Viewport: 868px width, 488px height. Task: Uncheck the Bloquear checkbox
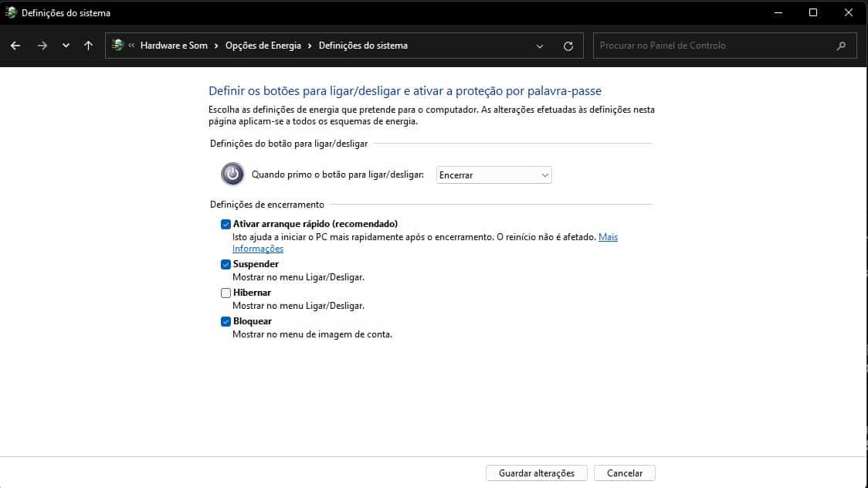point(225,321)
